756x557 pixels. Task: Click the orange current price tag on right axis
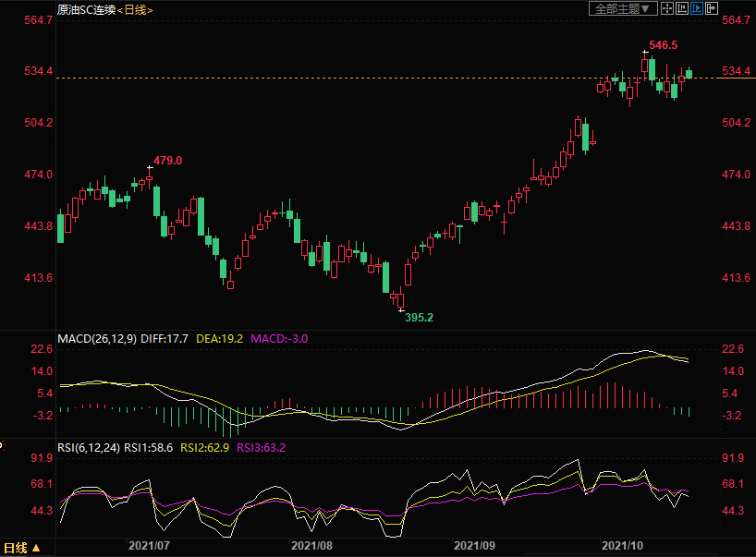coord(737,71)
